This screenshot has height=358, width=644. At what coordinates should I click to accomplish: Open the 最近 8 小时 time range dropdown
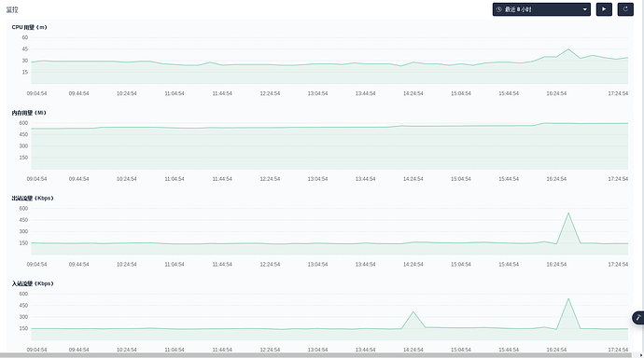pyautogui.click(x=541, y=9)
